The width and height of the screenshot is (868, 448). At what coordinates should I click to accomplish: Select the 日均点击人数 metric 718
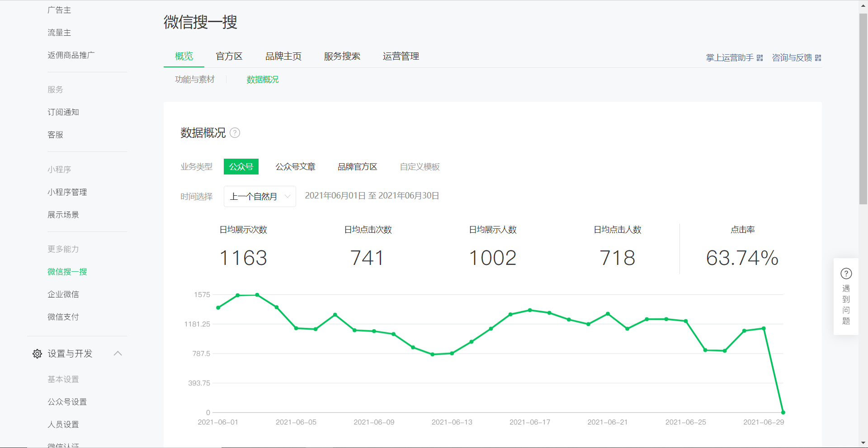click(x=618, y=258)
